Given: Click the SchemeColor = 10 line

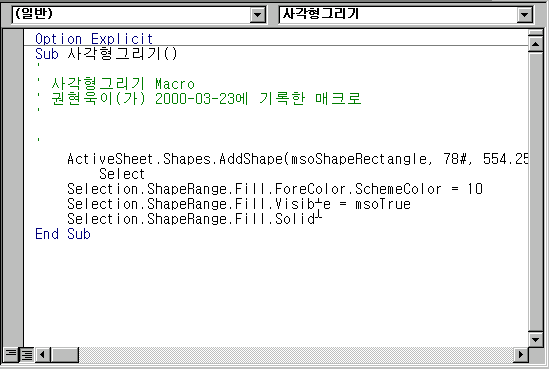Looking at the screenshot, I should tap(275, 189).
